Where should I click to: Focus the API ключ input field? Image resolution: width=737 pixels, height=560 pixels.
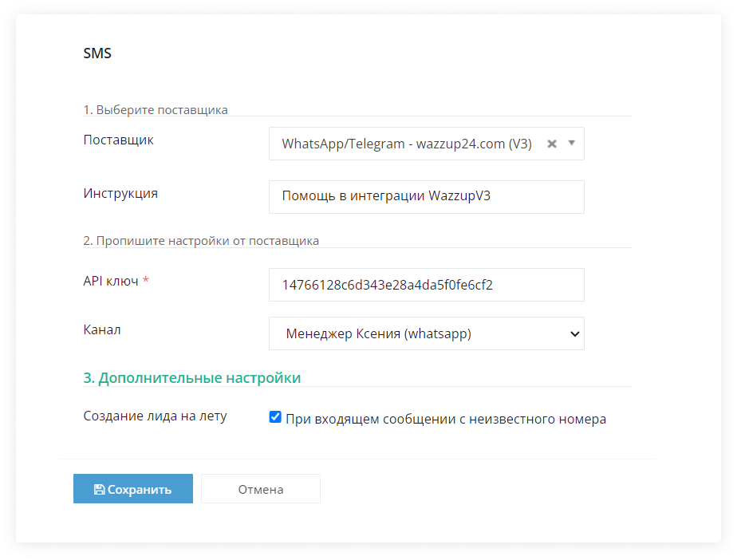click(426, 285)
